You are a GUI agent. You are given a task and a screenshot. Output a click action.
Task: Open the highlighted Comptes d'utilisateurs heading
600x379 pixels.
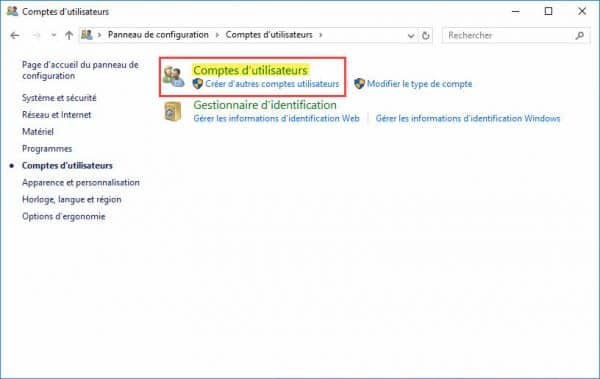(x=251, y=70)
